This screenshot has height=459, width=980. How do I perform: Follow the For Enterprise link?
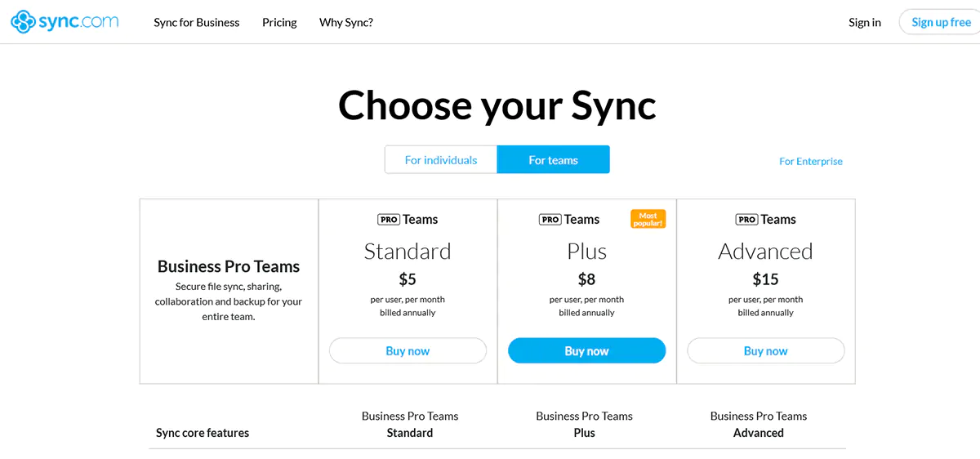coord(811,161)
